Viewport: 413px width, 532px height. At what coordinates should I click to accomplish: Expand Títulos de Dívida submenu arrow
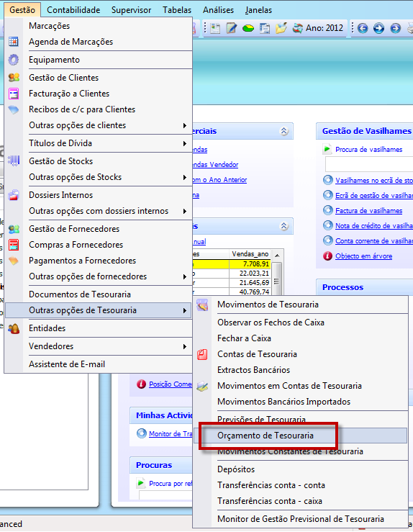tap(185, 143)
